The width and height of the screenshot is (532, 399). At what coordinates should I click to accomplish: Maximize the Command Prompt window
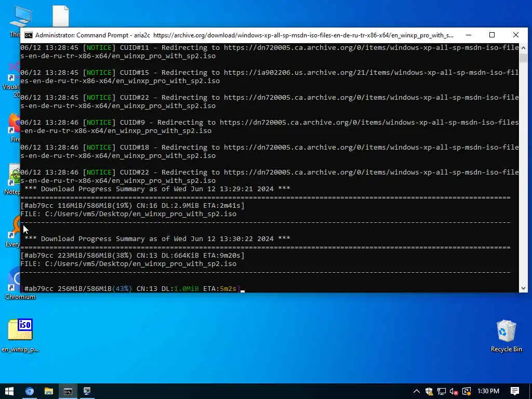point(492,35)
